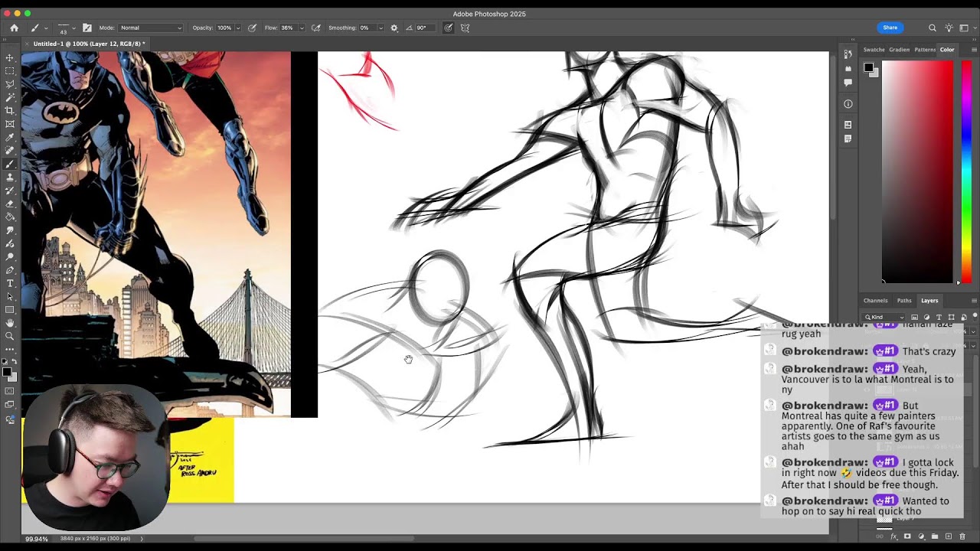This screenshot has height=551, width=980.
Task: Select the Brush tool in toolbox
Action: tap(10, 164)
